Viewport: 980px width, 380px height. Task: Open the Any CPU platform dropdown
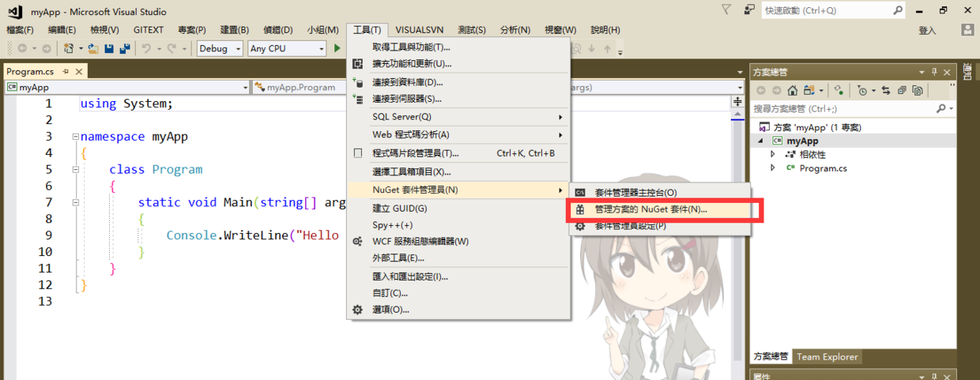pyautogui.click(x=321, y=49)
